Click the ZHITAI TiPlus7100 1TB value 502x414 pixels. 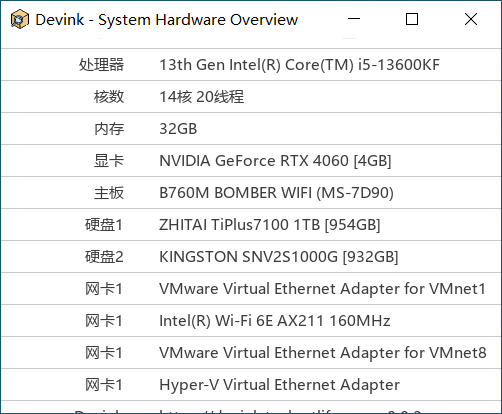269,225
